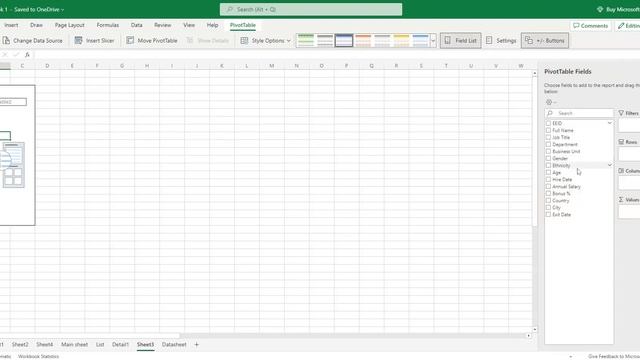The height and width of the screenshot is (360, 640).
Task: Click the Change Data Source icon
Action: pyautogui.click(x=6, y=40)
